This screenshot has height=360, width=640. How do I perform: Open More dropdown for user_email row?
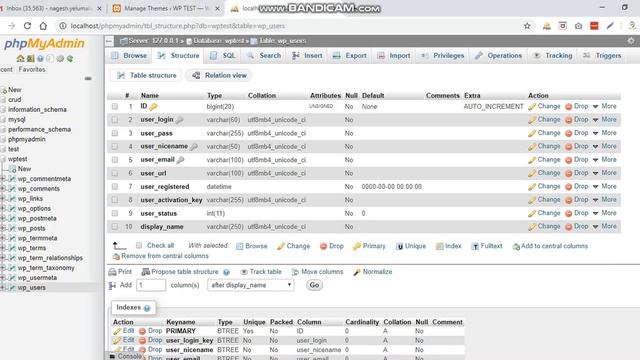pyautogui.click(x=604, y=160)
